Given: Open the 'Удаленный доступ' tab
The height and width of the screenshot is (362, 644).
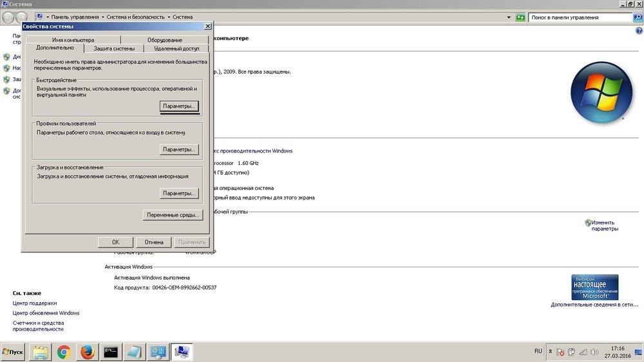Looking at the screenshot, I should pyautogui.click(x=176, y=48).
